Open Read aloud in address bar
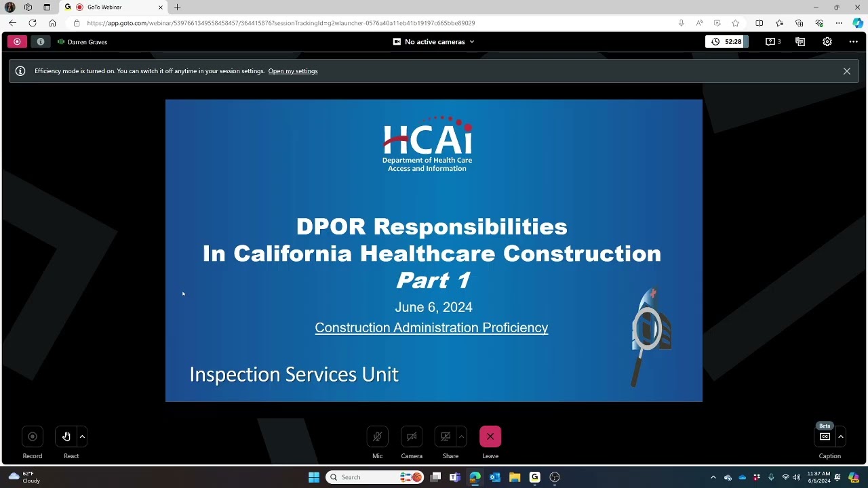 [x=699, y=23]
